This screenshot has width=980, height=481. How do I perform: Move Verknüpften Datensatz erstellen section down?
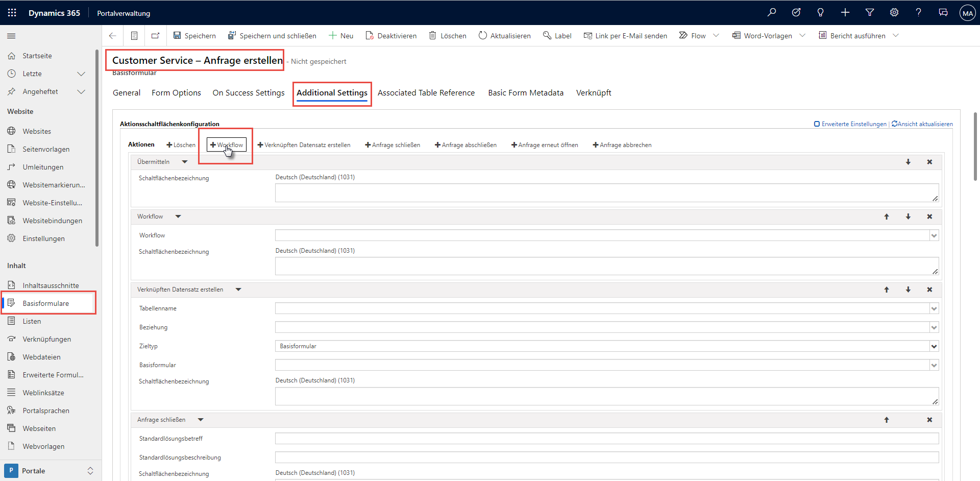tap(908, 290)
